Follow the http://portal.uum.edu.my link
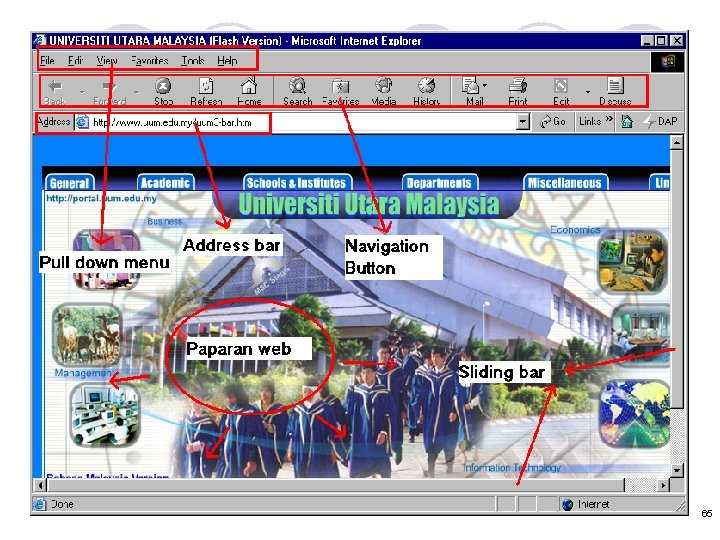The width and height of the screenshot is (720, 540). (101, 198)
